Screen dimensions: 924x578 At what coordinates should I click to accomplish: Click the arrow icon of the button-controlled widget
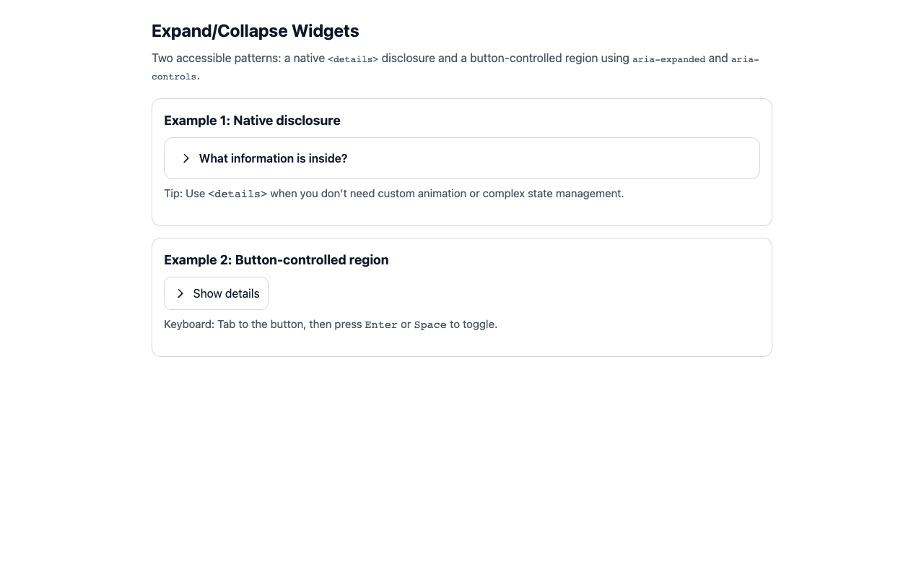tap(180, 293)
